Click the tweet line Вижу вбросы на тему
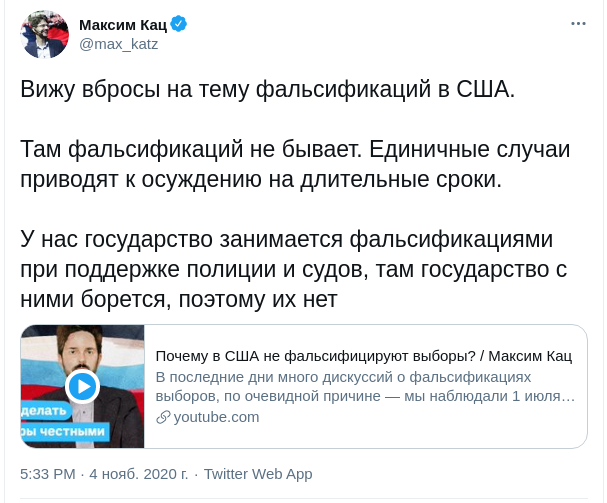This screenshot has width=607, height=503. coord(267,89)
